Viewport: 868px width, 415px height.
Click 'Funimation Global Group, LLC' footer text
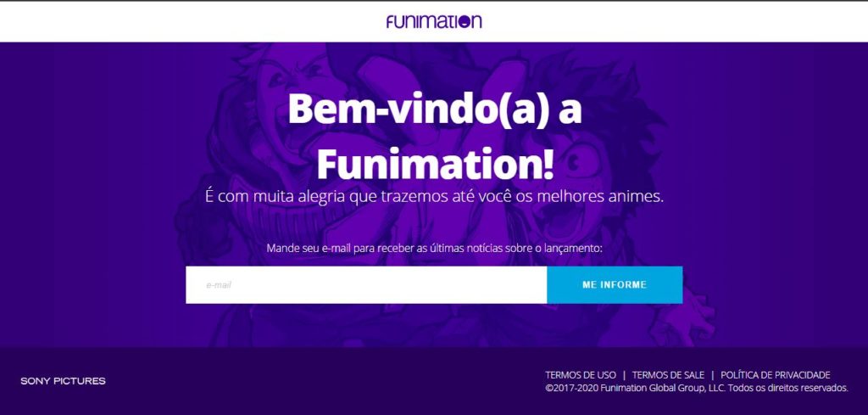pyautogui.click(x=663, y=388)
